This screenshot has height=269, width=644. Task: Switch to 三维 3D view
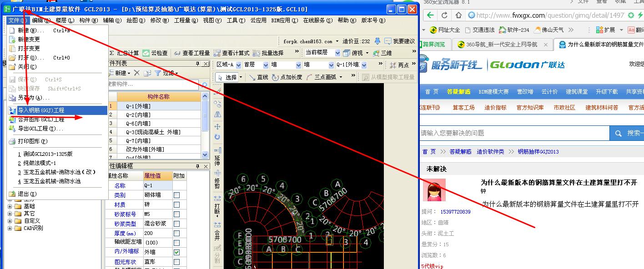tap(382, 53)
